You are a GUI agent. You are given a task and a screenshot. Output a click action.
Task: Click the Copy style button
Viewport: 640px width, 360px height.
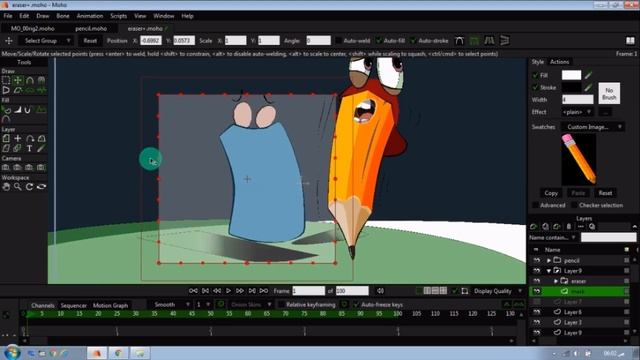[x=551, y=193]
